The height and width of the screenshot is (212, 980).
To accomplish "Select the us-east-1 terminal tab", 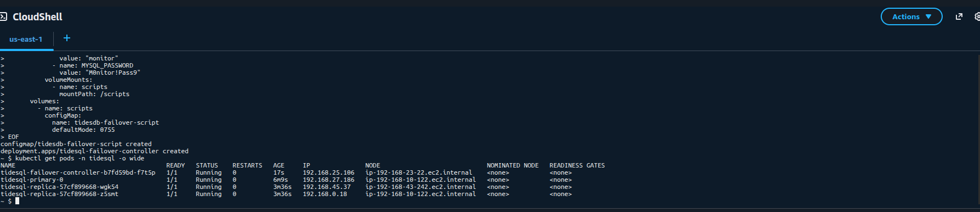I will point(26,39).
